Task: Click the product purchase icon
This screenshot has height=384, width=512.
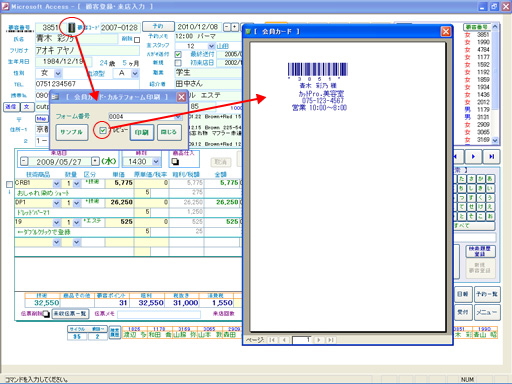Action: coord(175,162)
